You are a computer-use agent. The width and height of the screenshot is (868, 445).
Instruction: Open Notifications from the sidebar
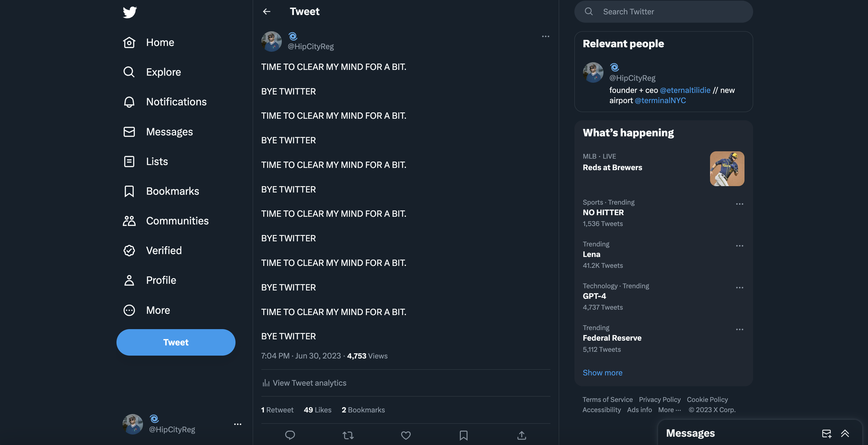pyautogui.click(x=176, y=102)
